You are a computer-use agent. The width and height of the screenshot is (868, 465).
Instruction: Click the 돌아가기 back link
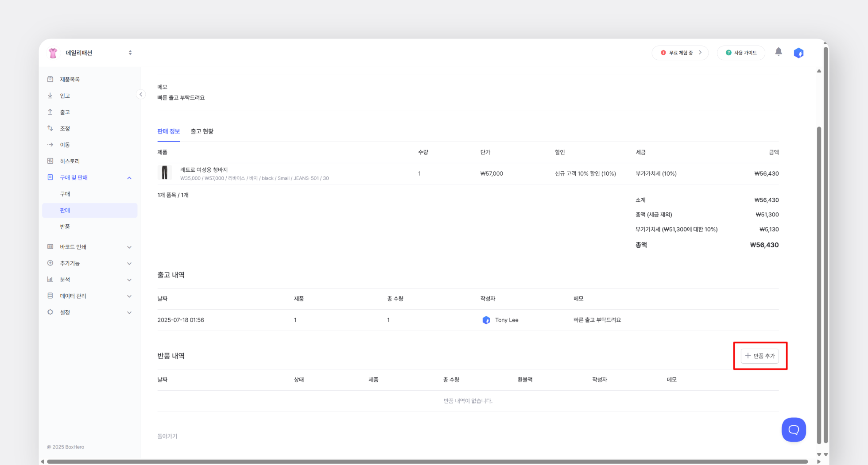(x=167, y=436)
